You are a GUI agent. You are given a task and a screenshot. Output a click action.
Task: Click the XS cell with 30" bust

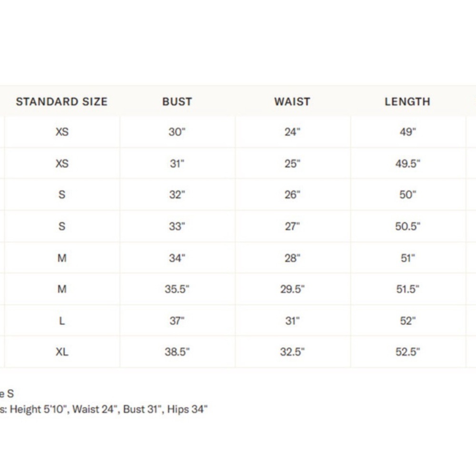(62, 132)
